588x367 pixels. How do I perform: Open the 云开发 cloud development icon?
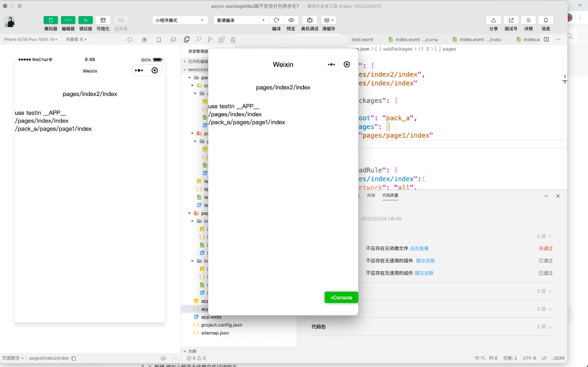[121, 20]
